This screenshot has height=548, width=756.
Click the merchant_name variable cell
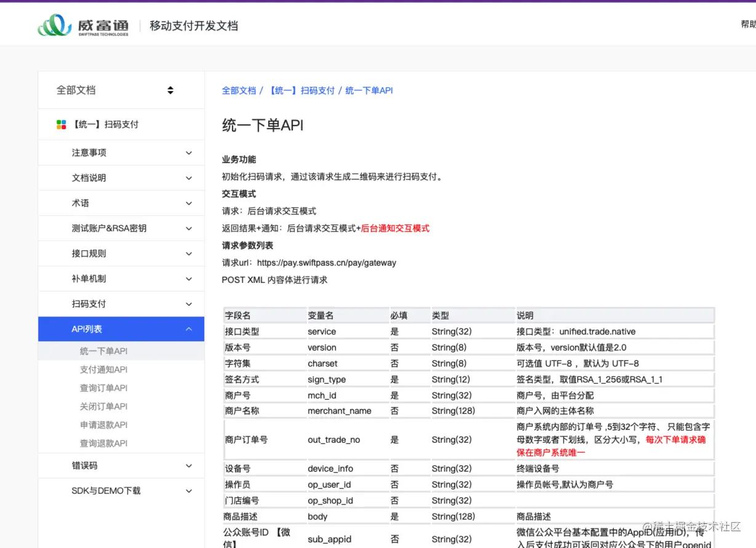348,411
